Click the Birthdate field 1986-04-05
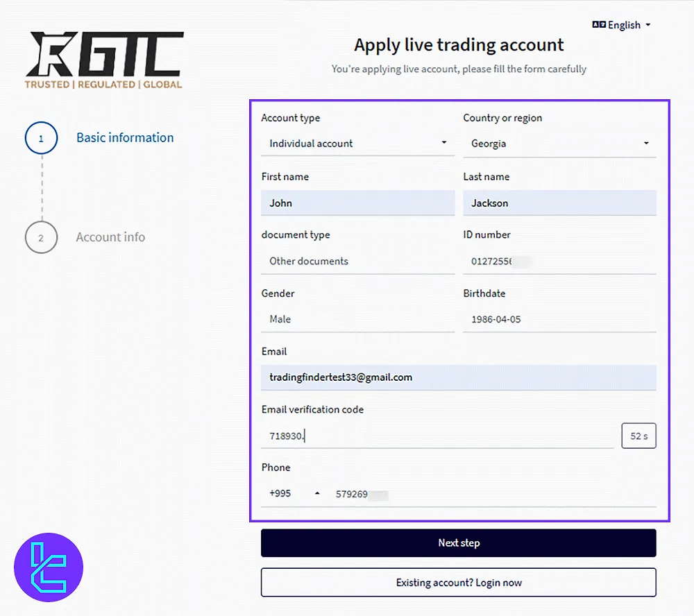The height and width of the screenshot is (616, 694). point(559,319)
